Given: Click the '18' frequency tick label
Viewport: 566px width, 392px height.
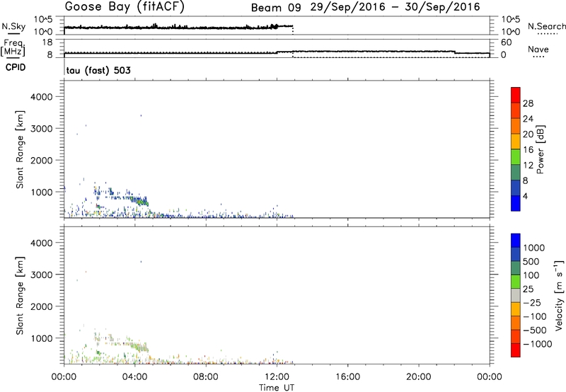Looking at the screenshot, I should (48, 42).
